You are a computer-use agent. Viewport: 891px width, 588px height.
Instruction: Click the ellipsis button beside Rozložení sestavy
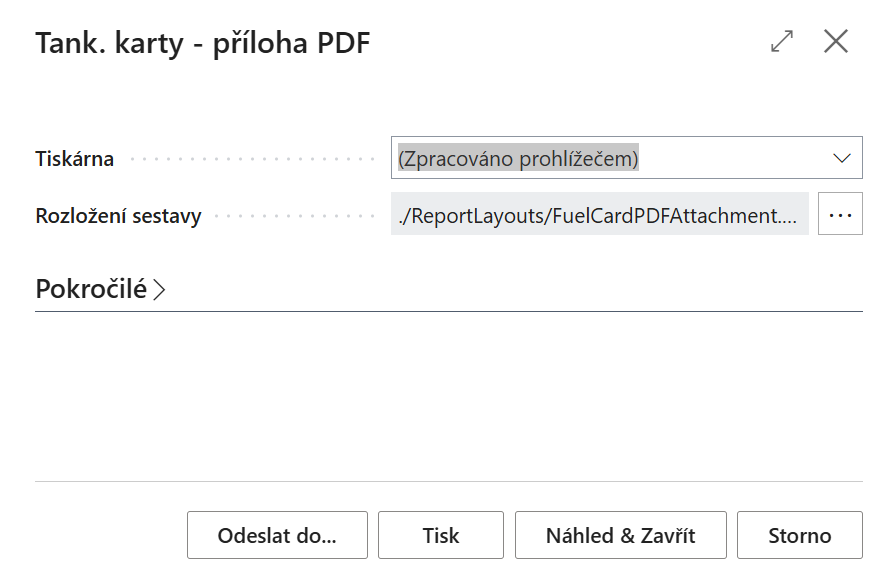tap(840, 215)
